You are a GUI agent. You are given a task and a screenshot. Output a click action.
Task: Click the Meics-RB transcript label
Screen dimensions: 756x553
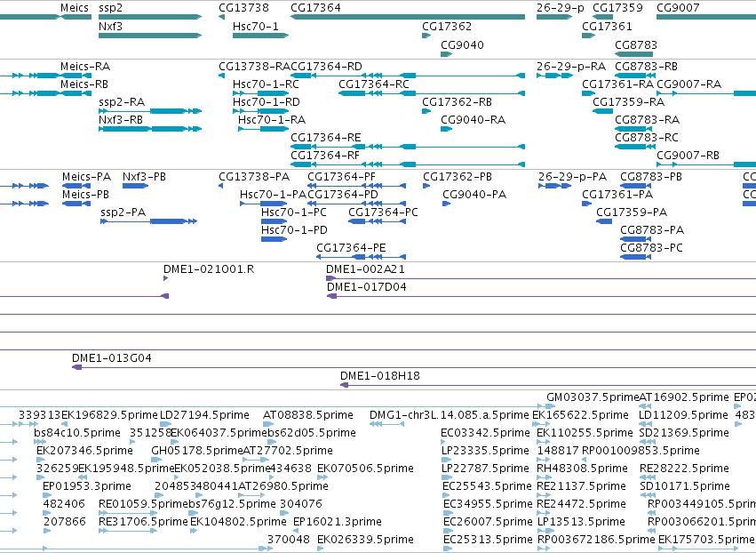(x=84, y=84)
